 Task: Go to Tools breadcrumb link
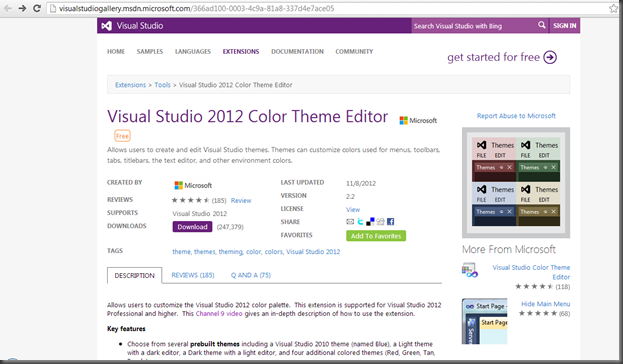163,85
